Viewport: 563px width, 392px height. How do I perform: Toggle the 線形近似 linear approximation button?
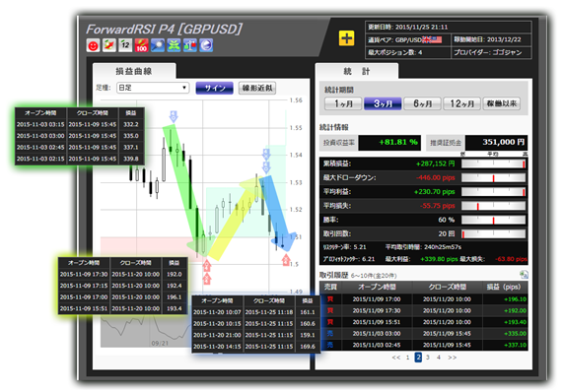click(x=257, y=88)
